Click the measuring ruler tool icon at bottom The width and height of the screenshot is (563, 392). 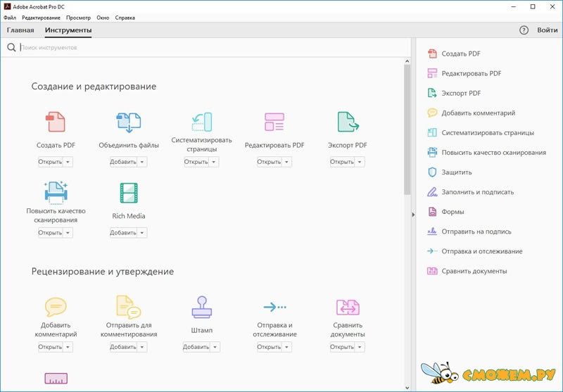pos(56,379)
